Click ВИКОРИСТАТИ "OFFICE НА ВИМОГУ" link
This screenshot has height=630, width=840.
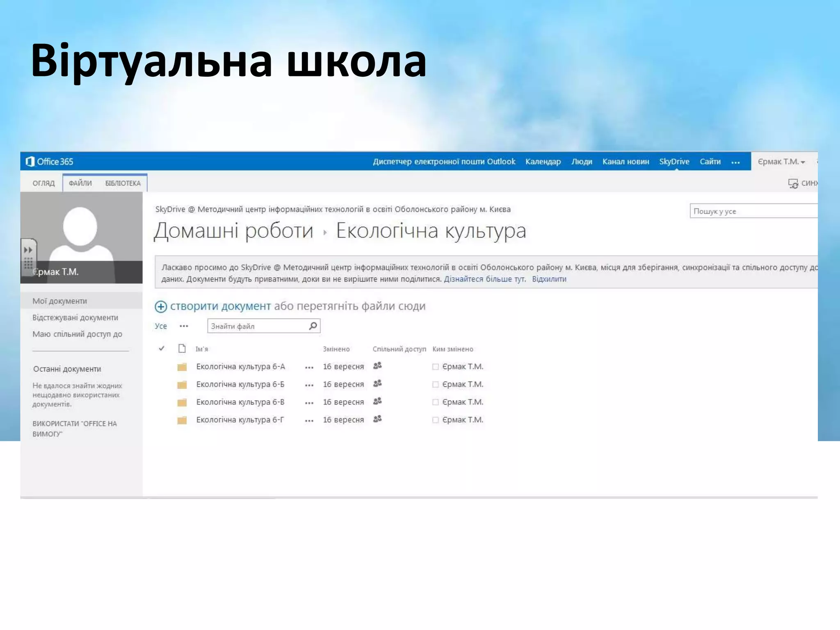(75, 429)
